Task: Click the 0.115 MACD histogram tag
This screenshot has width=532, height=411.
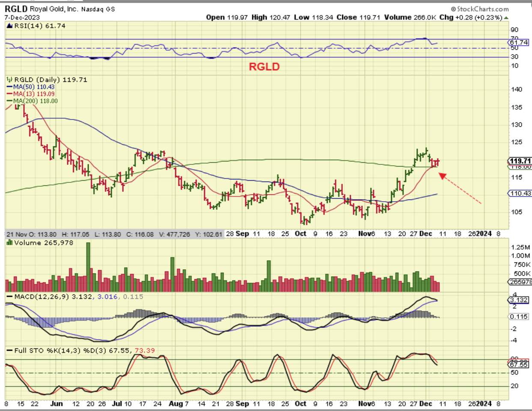Action: (519, 317)
